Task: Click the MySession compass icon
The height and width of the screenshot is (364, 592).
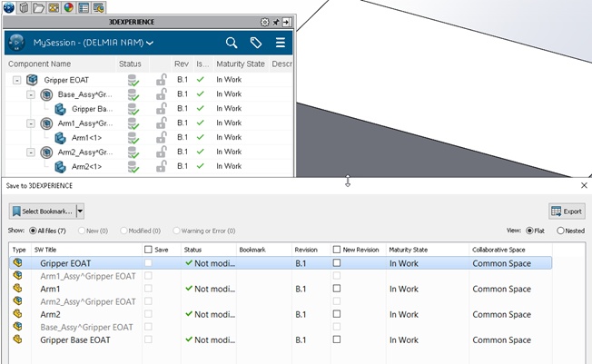Action: point(16,43)
